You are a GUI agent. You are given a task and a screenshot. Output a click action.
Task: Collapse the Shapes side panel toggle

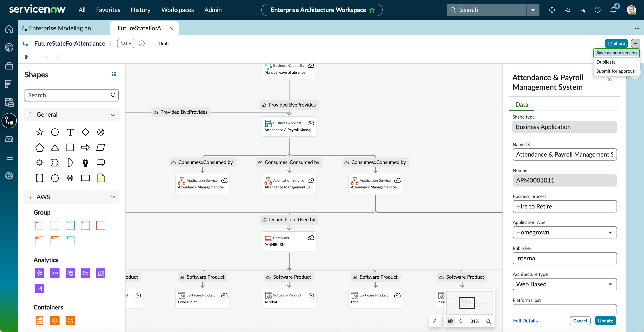[27, 57]
